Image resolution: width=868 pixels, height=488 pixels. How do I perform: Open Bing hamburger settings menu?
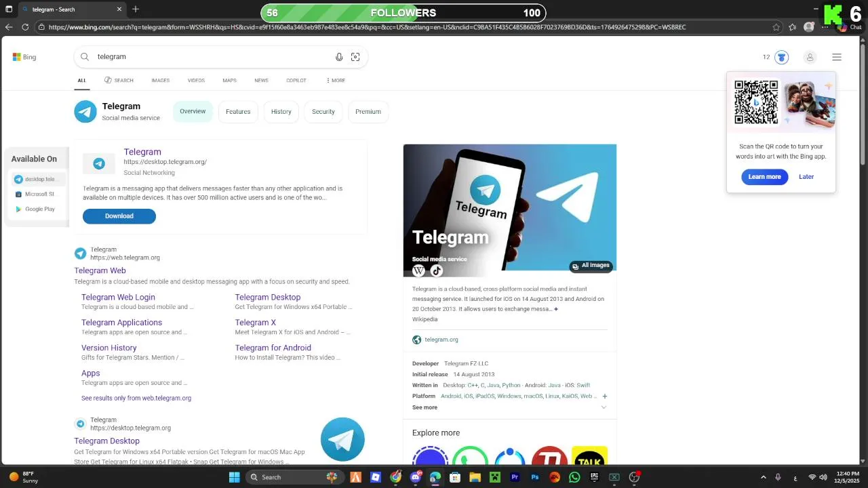(837, 58)
